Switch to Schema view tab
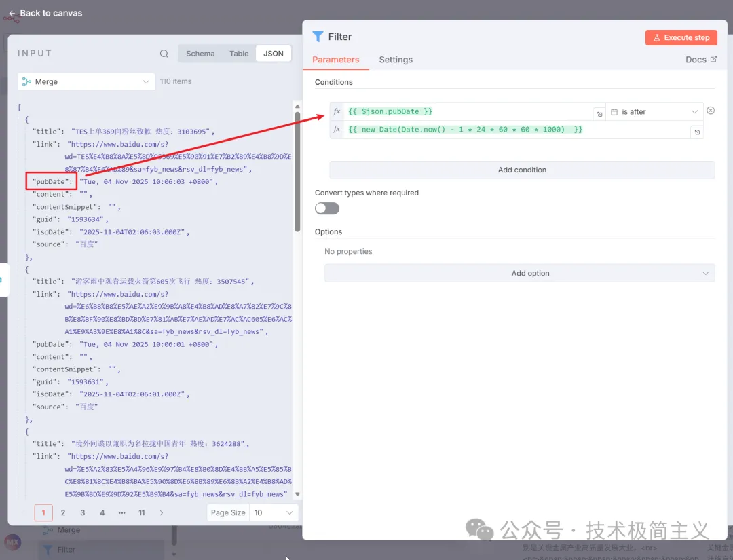 pyautogui.click(x=200, y=54)
